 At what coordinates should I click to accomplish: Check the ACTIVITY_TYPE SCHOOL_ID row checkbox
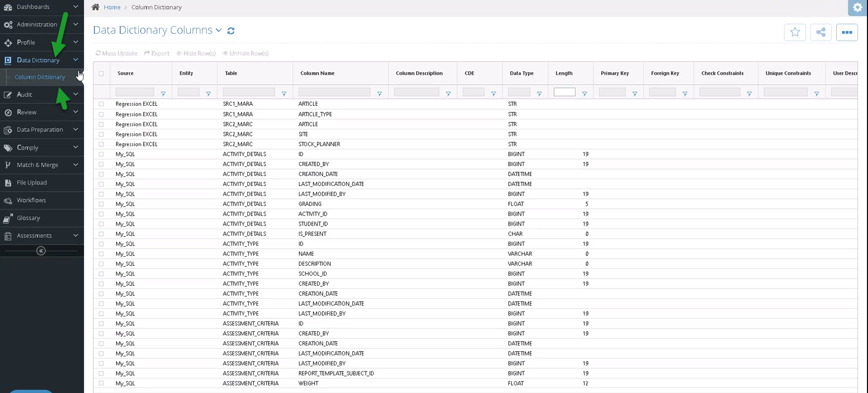point(101,274)
